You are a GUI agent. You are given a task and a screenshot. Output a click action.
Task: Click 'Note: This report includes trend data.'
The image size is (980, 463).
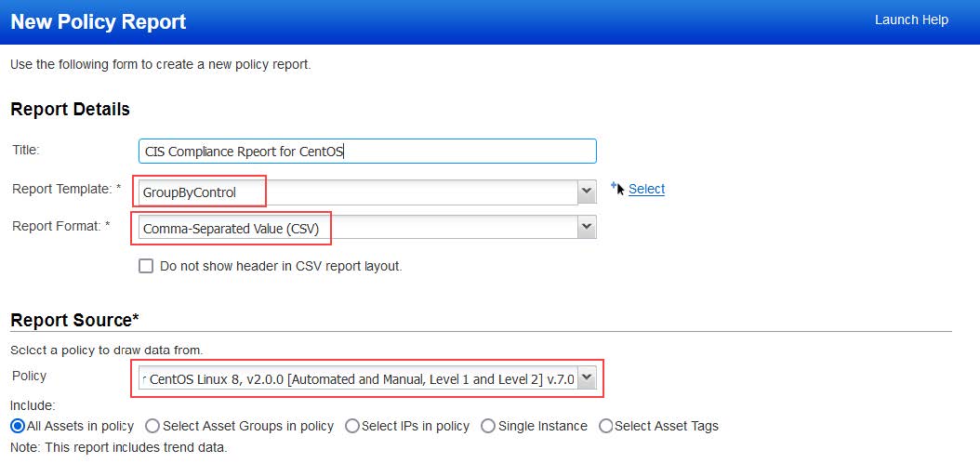[119, 447]
